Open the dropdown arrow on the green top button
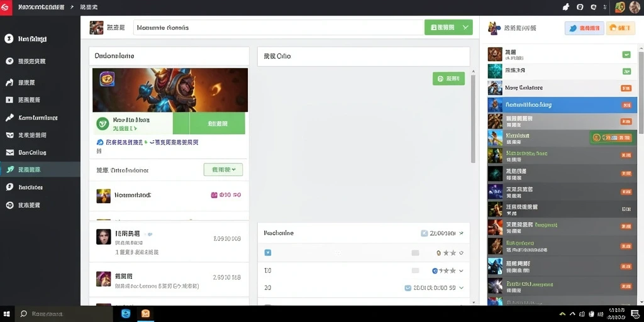 tap(466, 28)
